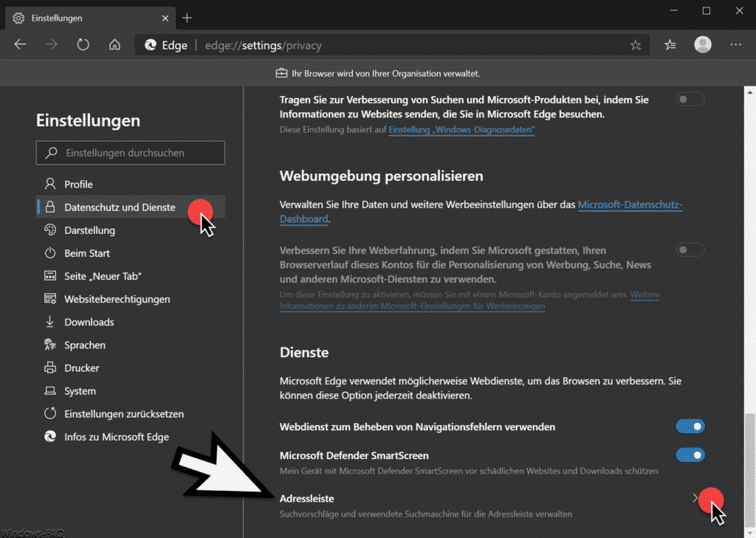Click the address bar URL edge://settings/privacy
Screen dimensions: 756x538
click(264, 45)
